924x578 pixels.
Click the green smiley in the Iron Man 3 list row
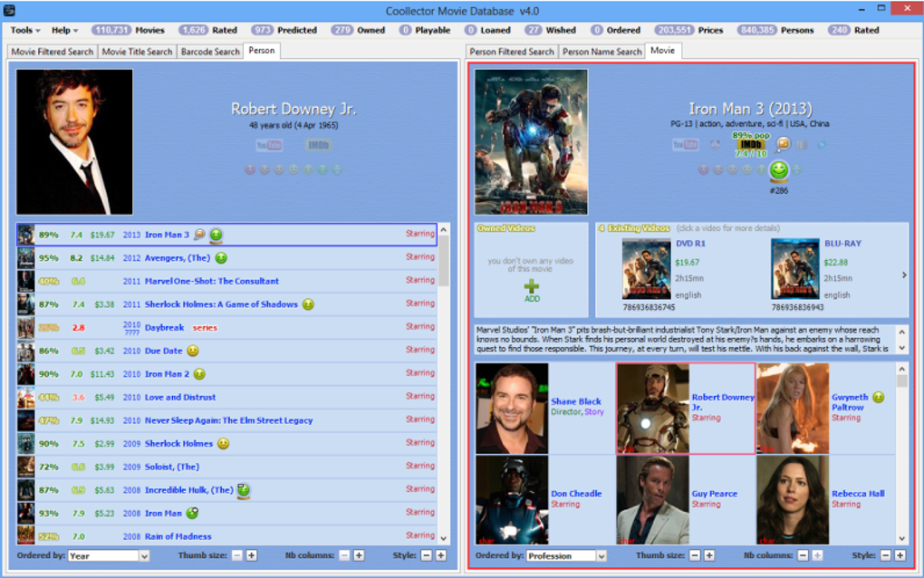(217, 235)
